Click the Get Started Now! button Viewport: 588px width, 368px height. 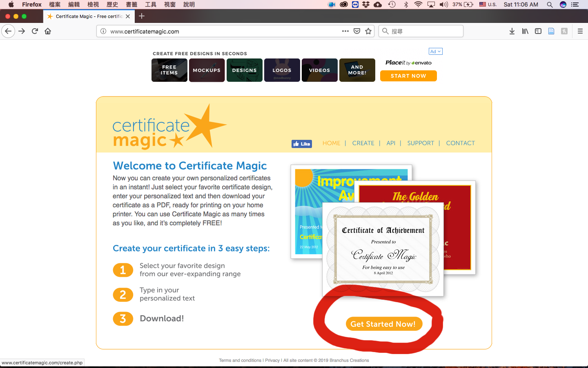(383, 324)
